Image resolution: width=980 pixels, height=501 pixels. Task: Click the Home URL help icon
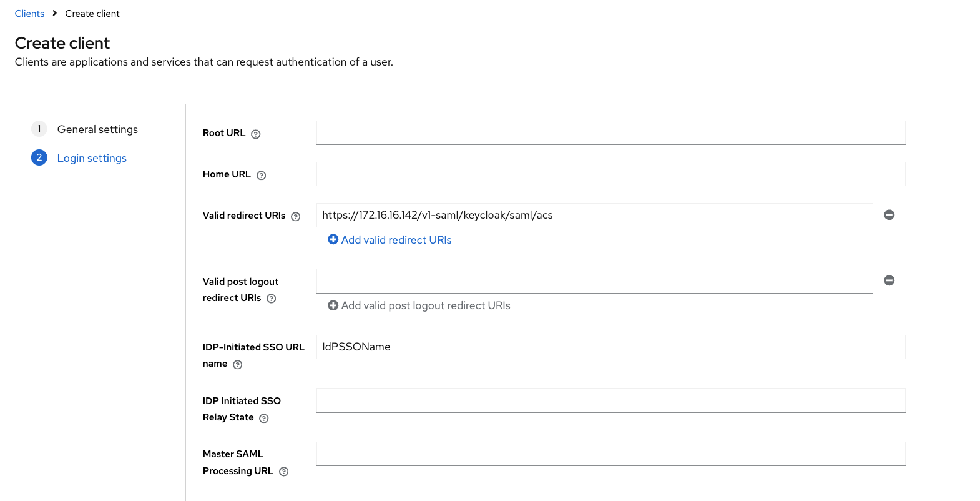click(x=261, y=175)
